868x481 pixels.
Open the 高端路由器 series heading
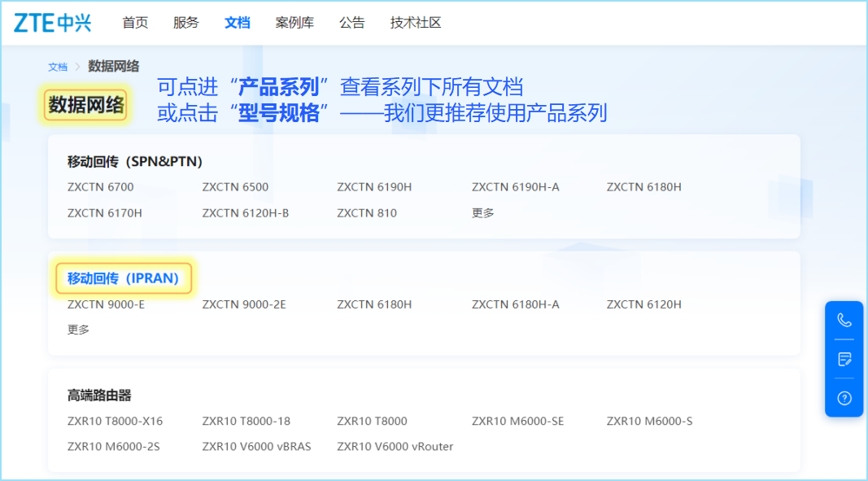(99, 395)
